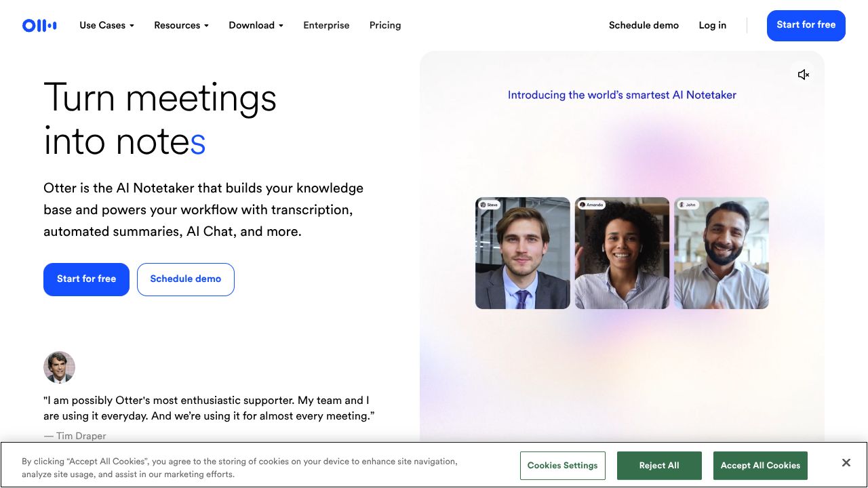Screen dimensions: 868x488
Task: Reject all cookies
Action: point(658,466)
